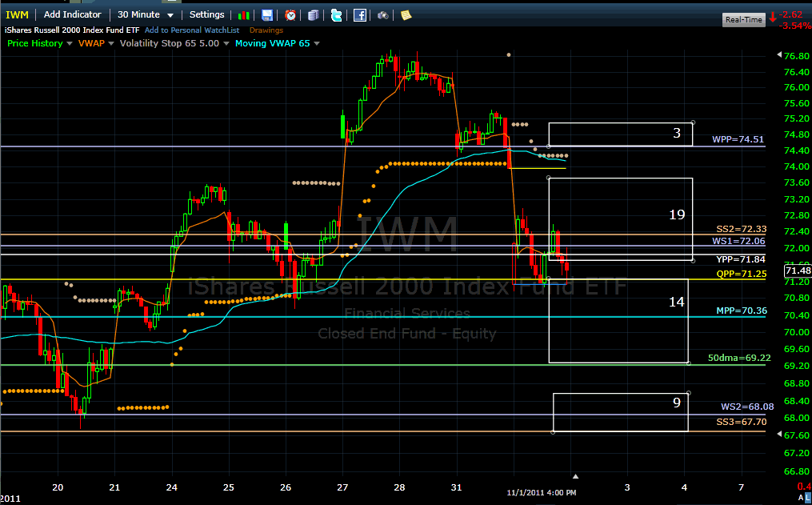Click the scale arrow beside 76.80
Viewport: 812px width, 505px height.
click(x=779, y=55)
